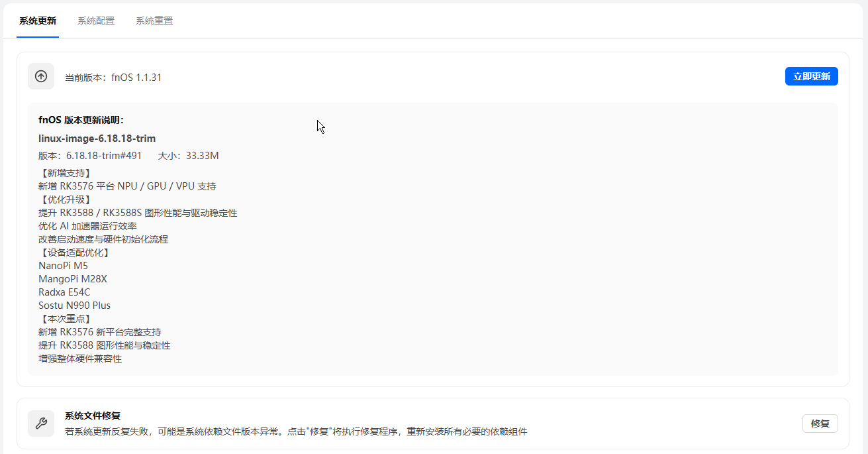Click the line 增强整体硬件兼容性
Image resolution: width=868 pixels, height=454 pixels.
point(80,359)
